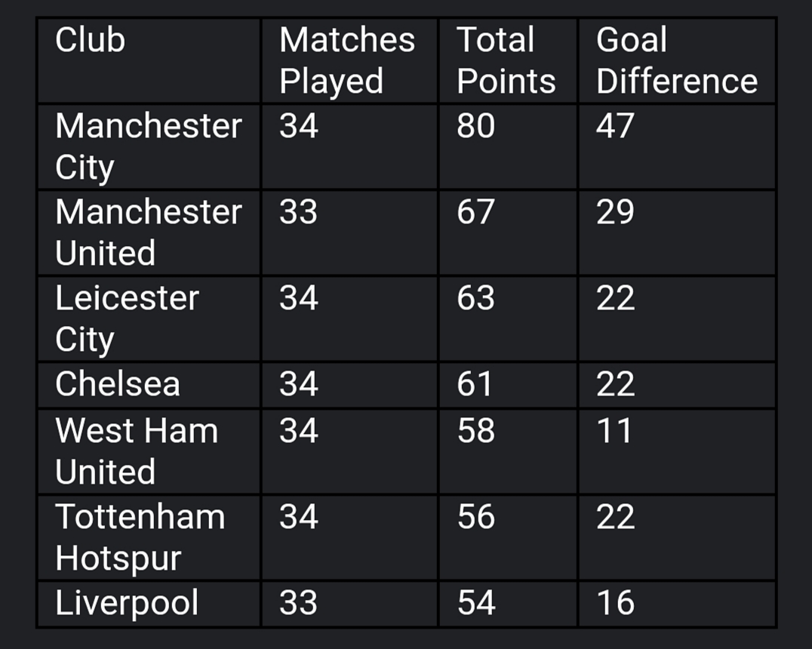This screenshot has height=649, width=812.
Task: Click the West Ham United cell
Action: coord(149,451)
